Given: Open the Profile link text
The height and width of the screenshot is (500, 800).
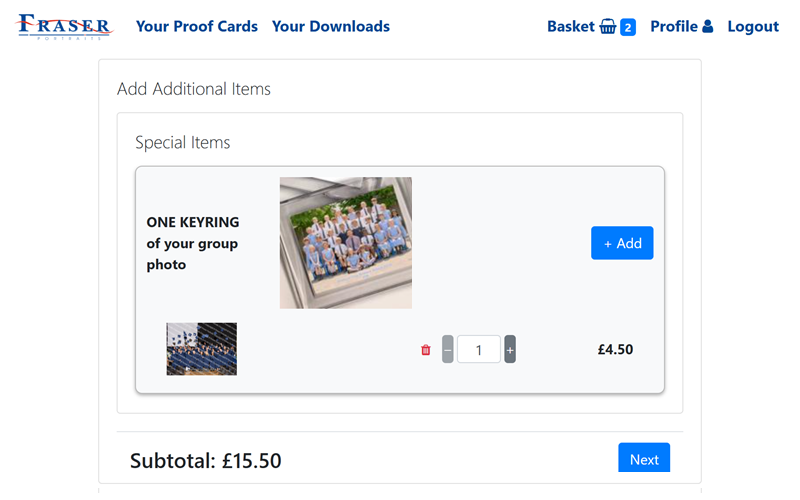Looking at the screenshot, I should 674,27.
